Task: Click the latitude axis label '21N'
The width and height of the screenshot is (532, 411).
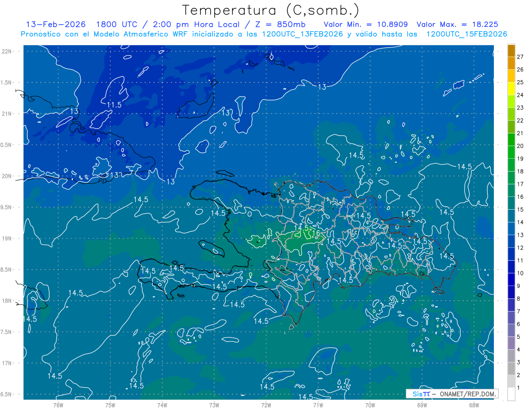Action: [7, 114]
